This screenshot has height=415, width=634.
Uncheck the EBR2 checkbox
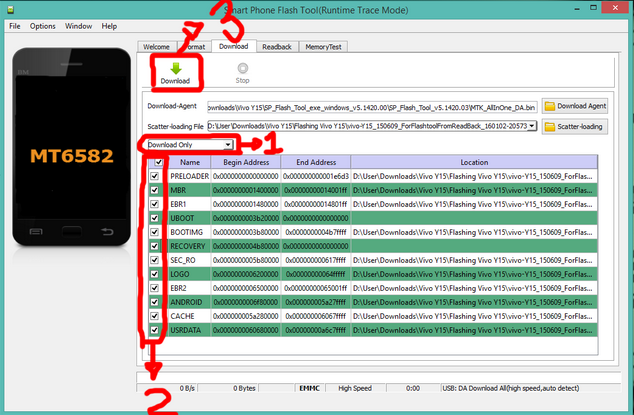(154, 288)
